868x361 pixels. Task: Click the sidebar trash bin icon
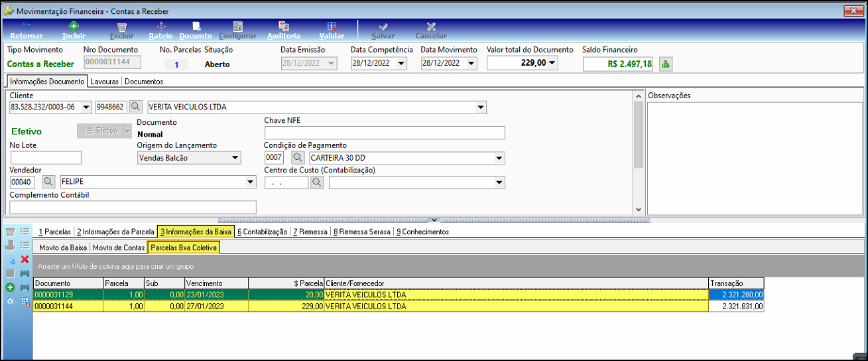(10, 232)
